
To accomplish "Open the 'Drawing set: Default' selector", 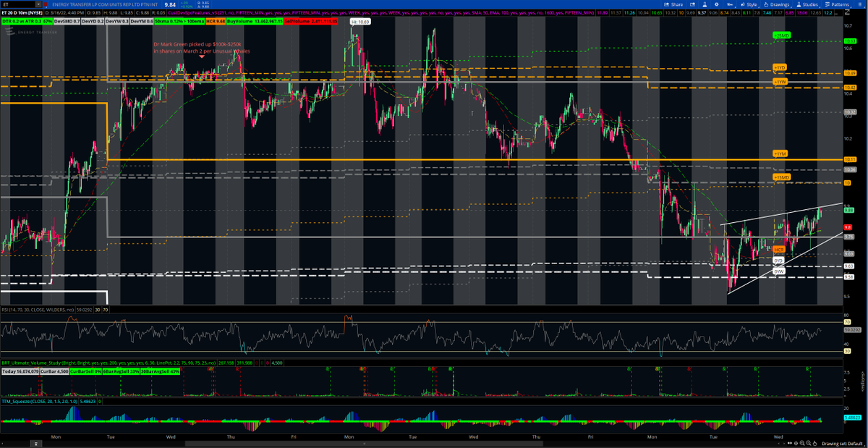I will coord(842,444).
